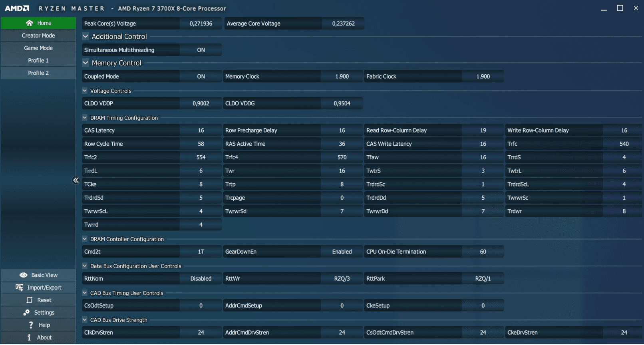
Task: Collapse Data Bus Configuration User Controls
Action: pos(85,266)
